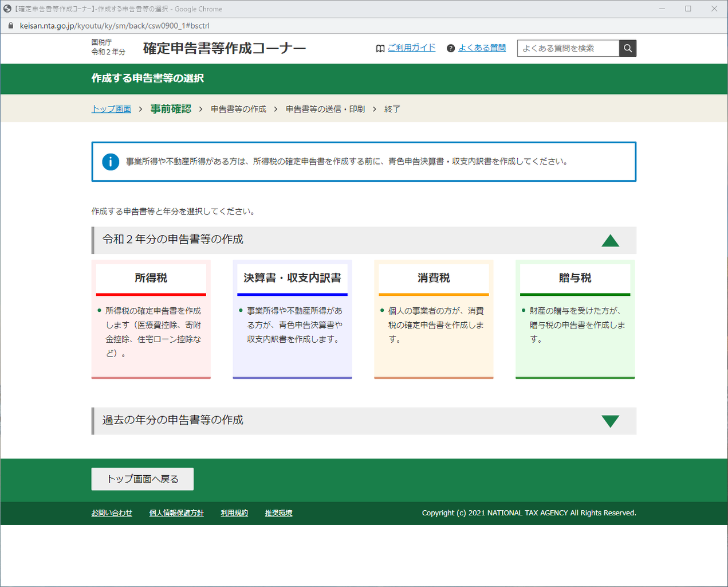The image size is (728, 587).
Task: Open 推奨環境 footer link
Action: (x=278, y=513)
